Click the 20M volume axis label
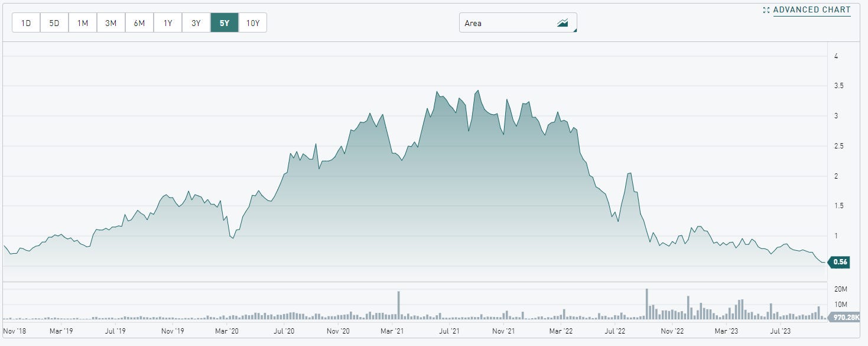This screenshot has width=868, height=346. click(841, 289)
